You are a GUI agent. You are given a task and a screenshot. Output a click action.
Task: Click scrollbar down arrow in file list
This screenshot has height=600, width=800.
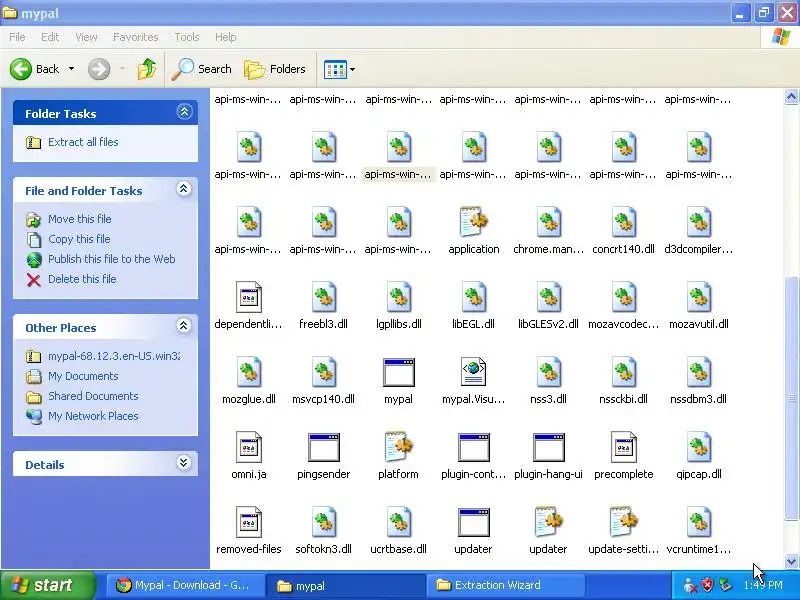[791, 561]
